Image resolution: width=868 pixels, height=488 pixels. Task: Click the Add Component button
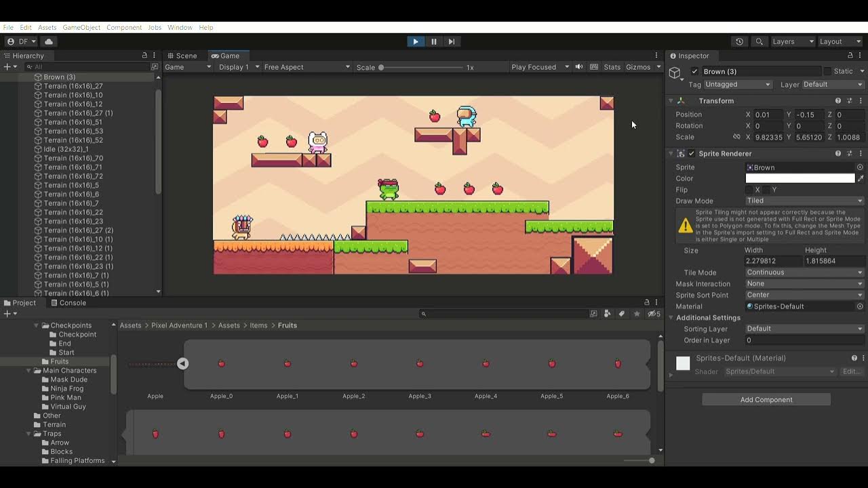(x=766, y=399)
